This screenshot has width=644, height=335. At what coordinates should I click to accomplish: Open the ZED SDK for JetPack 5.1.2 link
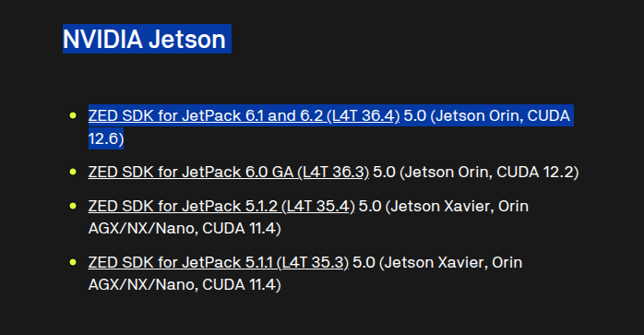click(x=221, y=207)
